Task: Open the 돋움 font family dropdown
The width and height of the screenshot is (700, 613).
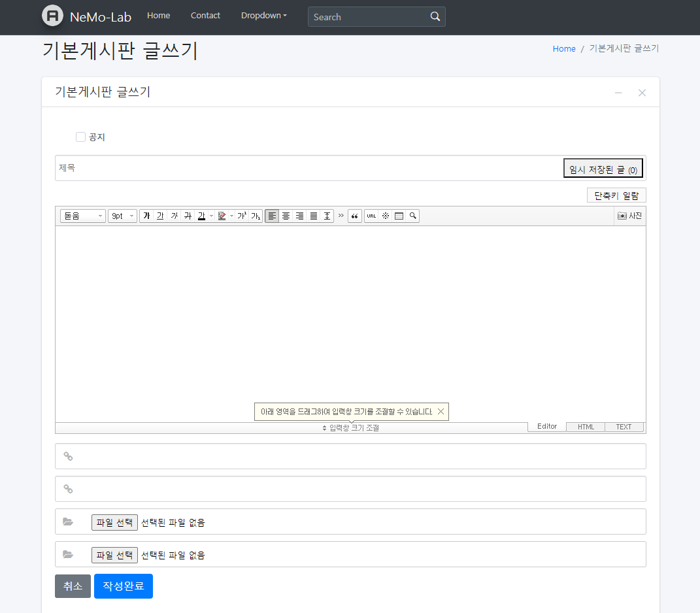Action: click(83, 216)
